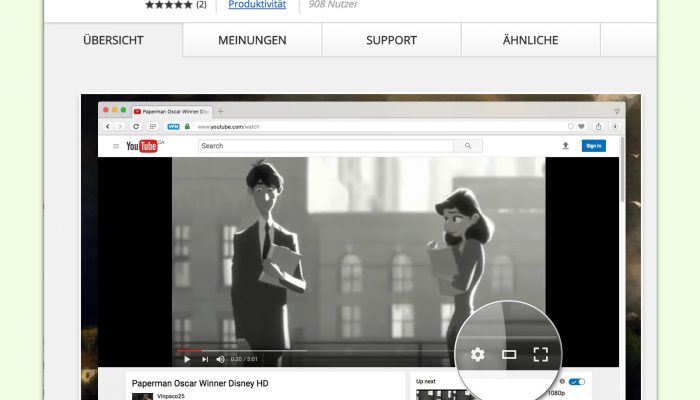Click the blue Sign in button

click(x=594, y=146)
